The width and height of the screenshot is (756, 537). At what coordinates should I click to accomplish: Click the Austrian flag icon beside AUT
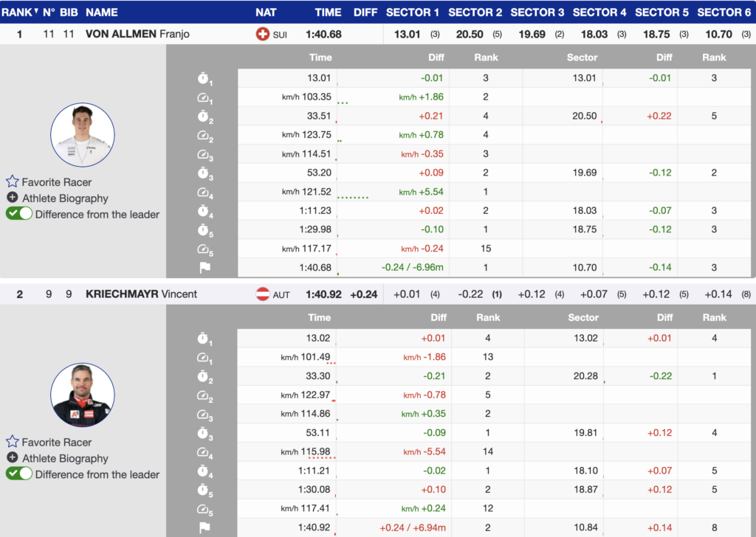coord(262,294)
